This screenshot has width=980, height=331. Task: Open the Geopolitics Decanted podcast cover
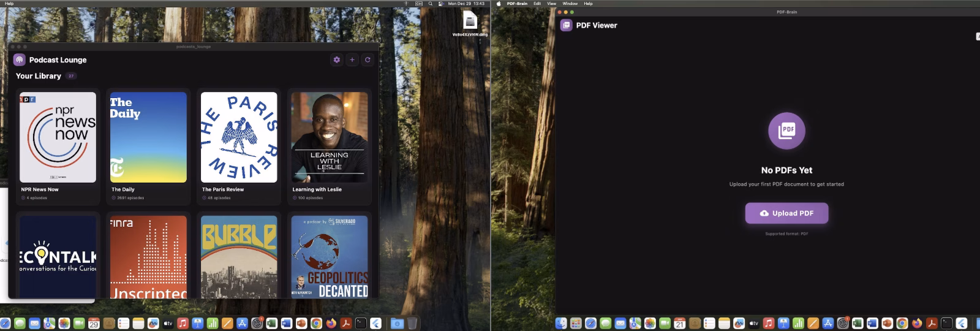(x=330, y=257)
